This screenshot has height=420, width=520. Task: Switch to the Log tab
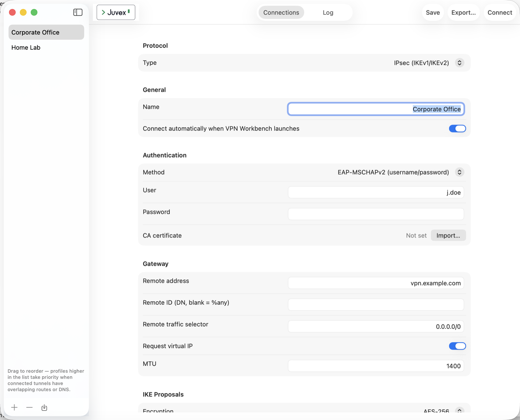pos(328,12)
